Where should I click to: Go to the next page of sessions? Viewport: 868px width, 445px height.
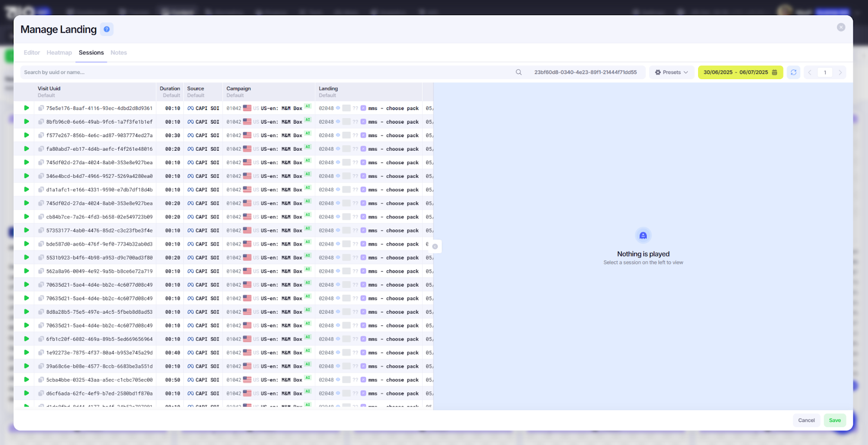840,73
